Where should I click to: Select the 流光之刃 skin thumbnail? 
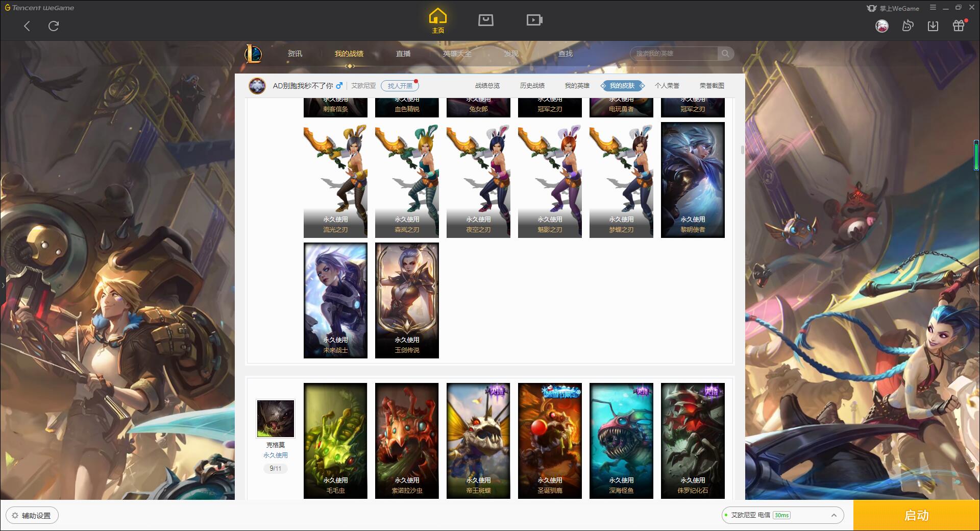pyautogui.click(x=335, y=180)
